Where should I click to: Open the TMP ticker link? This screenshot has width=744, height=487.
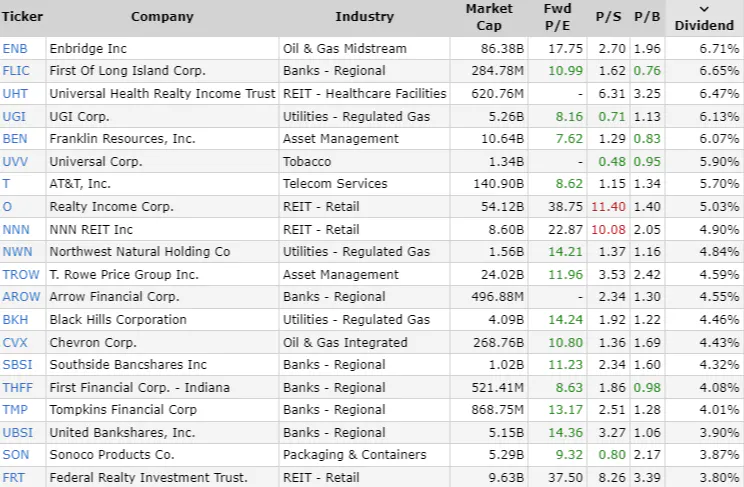(x=15, y=410)
